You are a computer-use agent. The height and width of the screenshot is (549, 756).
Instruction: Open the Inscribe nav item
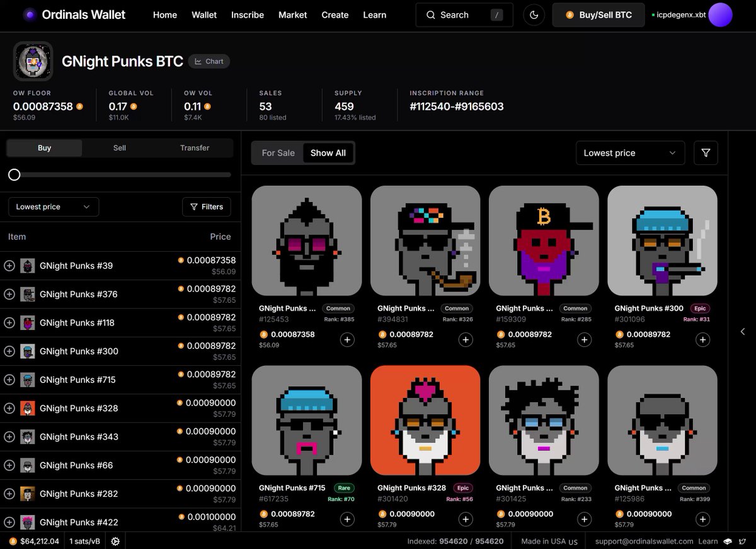point(248,14)
